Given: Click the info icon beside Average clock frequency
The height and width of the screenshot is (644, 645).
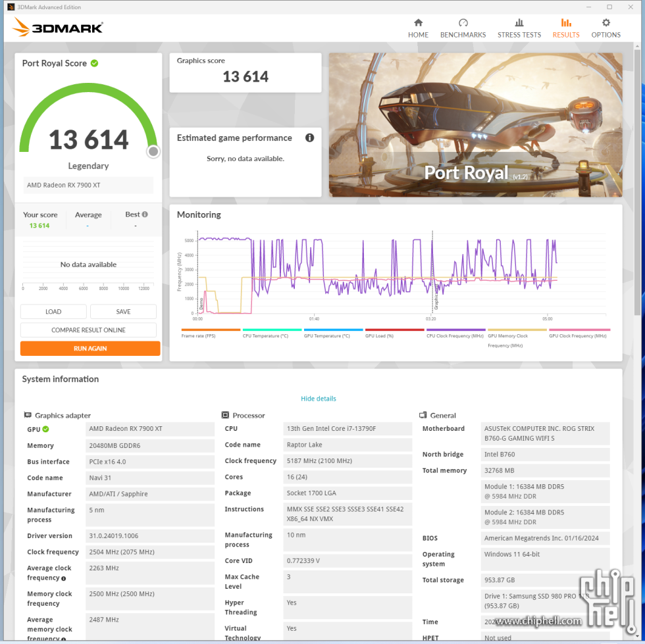Looking at the screenshot, I should (x=63, y=578).
